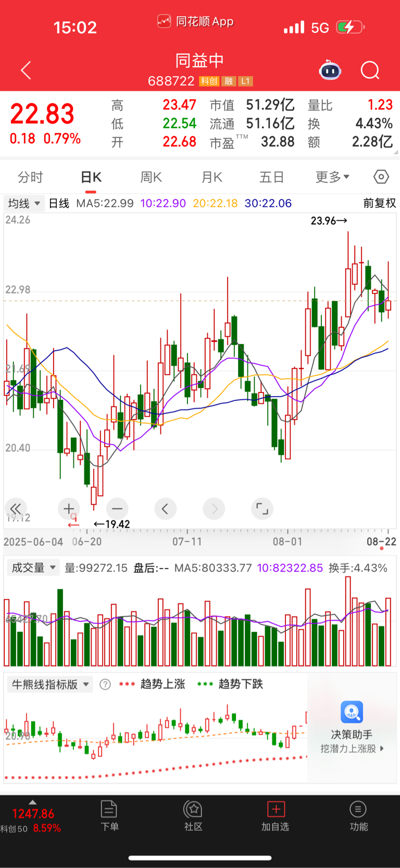This screenshot has width=400, height=868.
Task: Tap the 08-22 date axis label
Action: [381, 542]
